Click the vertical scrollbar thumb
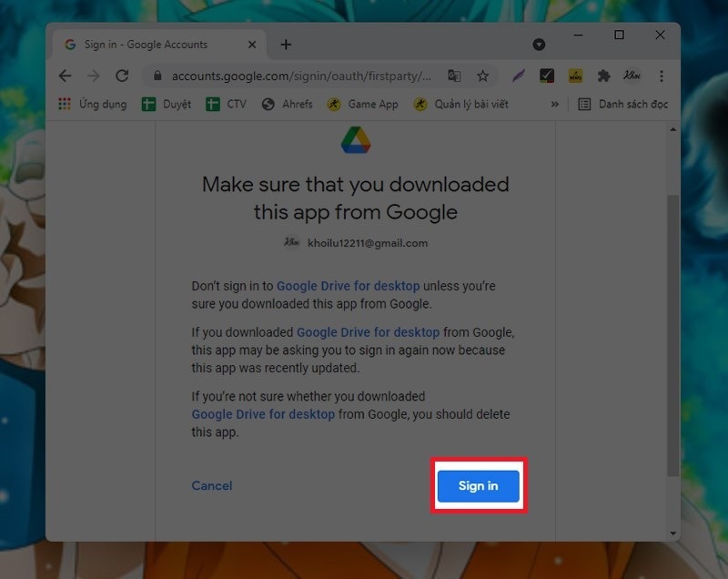728x579 pixels. pos(673,335)
